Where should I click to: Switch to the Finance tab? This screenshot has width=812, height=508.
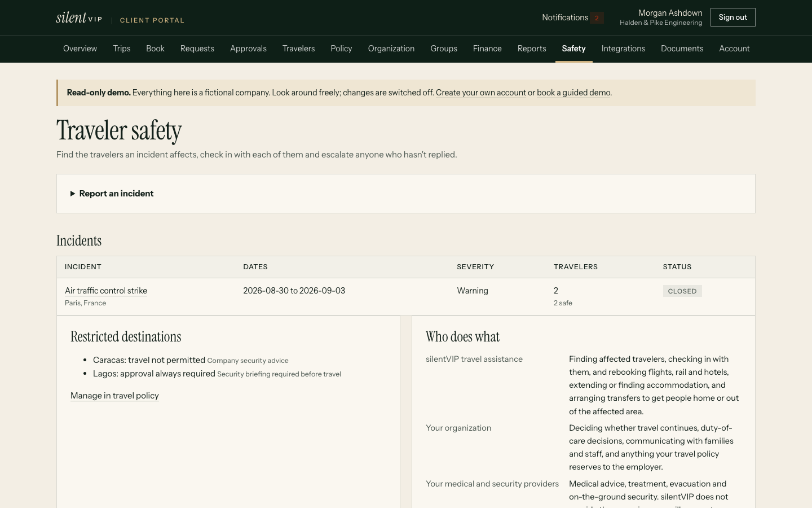(x=487, y=49)
